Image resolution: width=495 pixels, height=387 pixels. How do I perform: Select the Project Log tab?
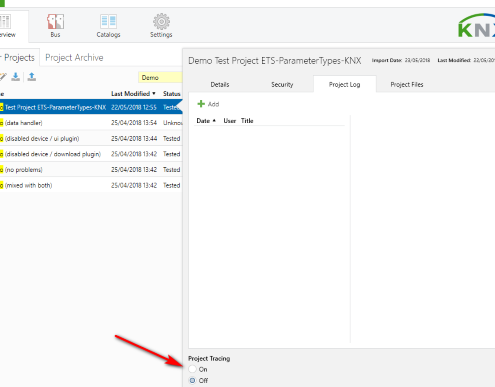click(x=345, y=84)
